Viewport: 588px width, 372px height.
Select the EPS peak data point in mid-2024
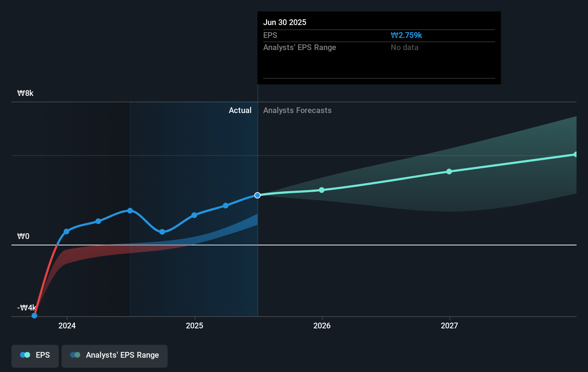(x=130, y=211)
